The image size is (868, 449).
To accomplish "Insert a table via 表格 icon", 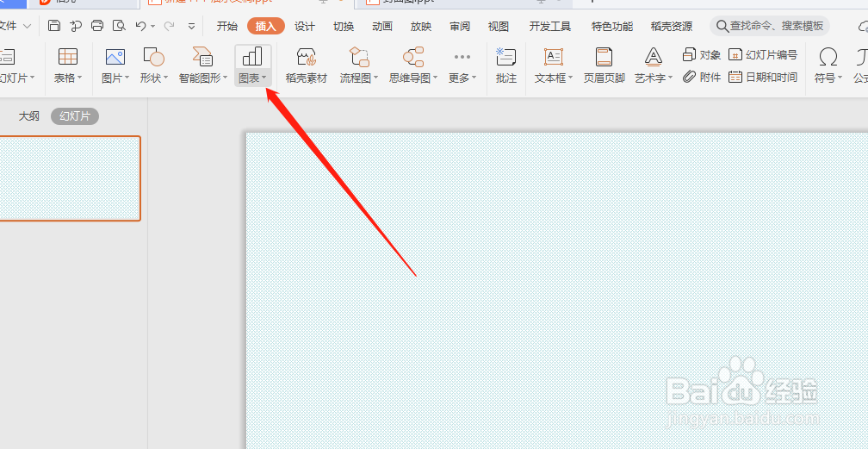I will click(x=68, y=57).
